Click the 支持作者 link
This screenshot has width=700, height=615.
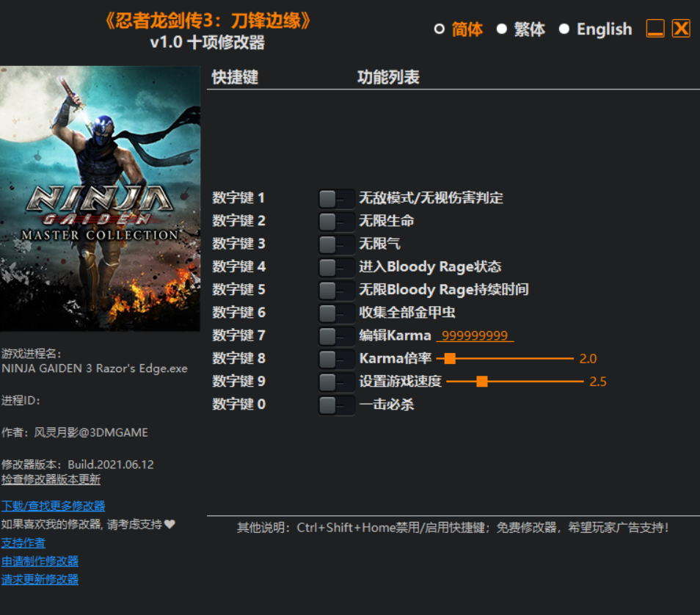[23, 542]
